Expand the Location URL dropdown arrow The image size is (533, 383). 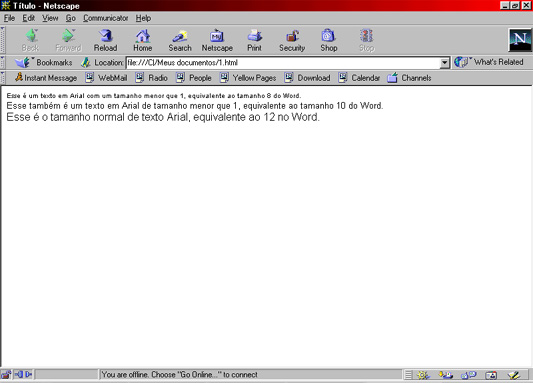(445, 63)
